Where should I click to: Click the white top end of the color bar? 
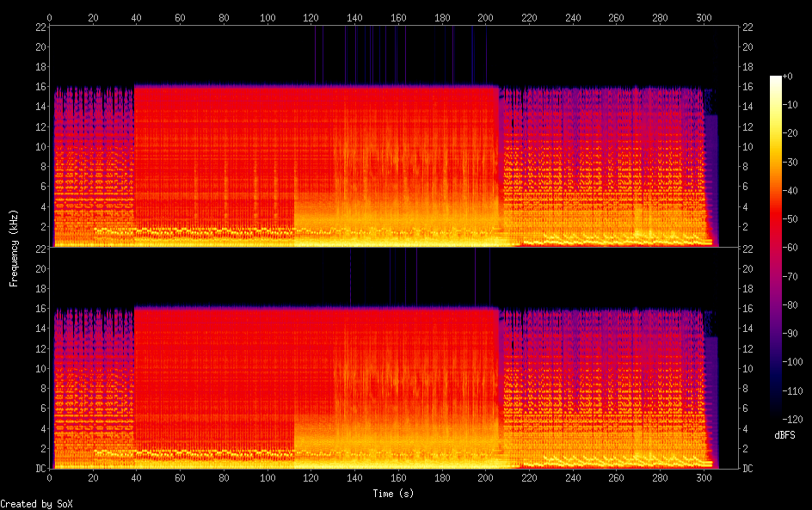[x=776, y=79]
